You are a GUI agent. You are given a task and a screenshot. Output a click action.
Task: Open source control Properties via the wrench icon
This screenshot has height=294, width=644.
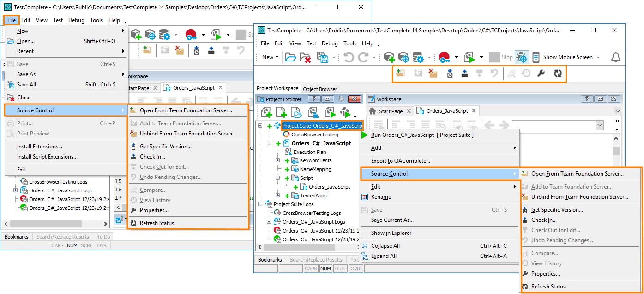click(x=541, y=73)
